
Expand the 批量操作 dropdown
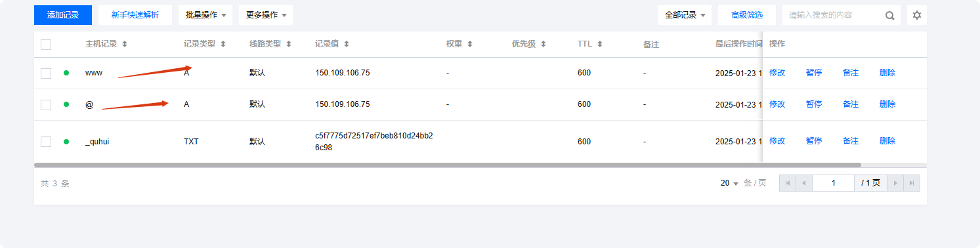click(205, 15)
